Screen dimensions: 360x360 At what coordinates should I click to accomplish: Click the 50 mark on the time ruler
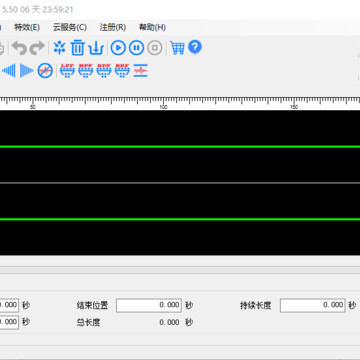click(33, 107)
